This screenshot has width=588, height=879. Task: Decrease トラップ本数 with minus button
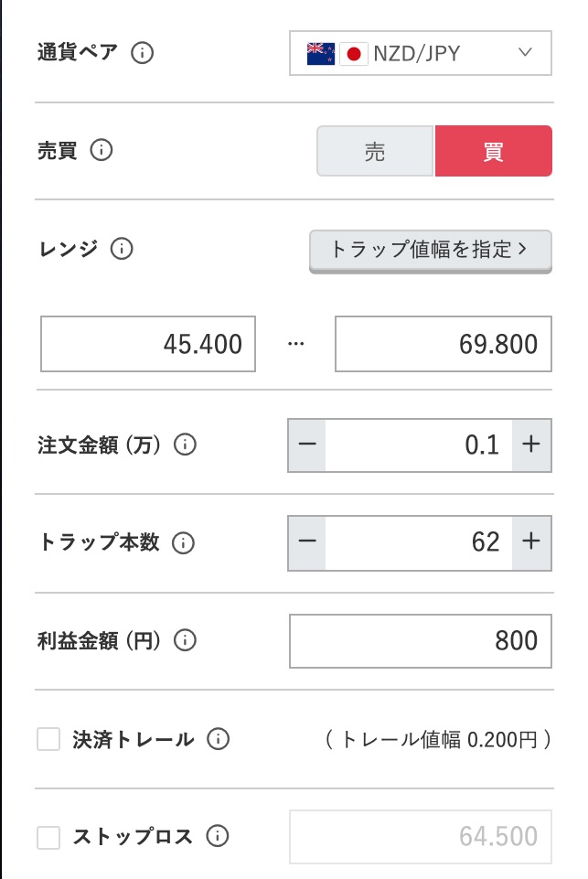[x=307, y=542]
